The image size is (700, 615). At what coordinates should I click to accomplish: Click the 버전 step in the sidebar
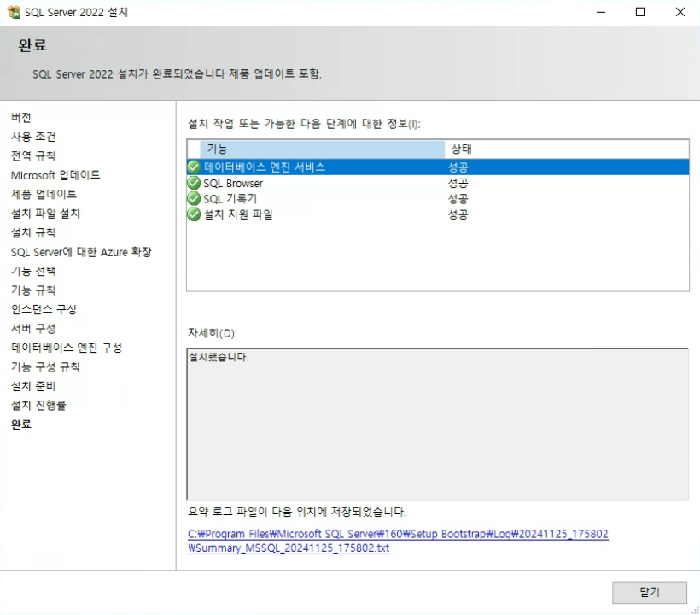(21, 118)
